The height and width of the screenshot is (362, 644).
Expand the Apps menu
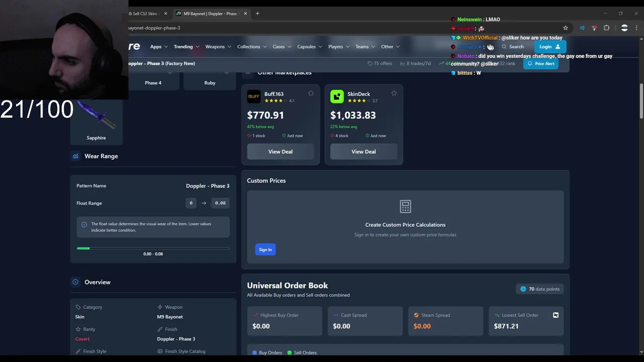pos(159,47)
